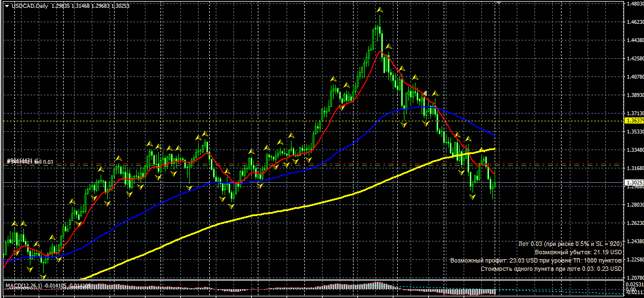This screenshot has height=298, width=644.
Task: Click the 0.02531 MACD scale value
Action: 635,284
